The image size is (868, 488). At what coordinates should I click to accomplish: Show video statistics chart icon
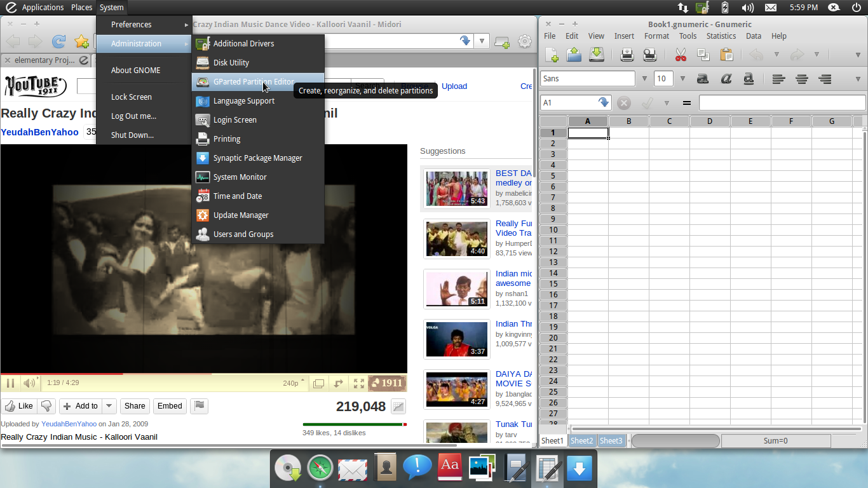(398, 407)
